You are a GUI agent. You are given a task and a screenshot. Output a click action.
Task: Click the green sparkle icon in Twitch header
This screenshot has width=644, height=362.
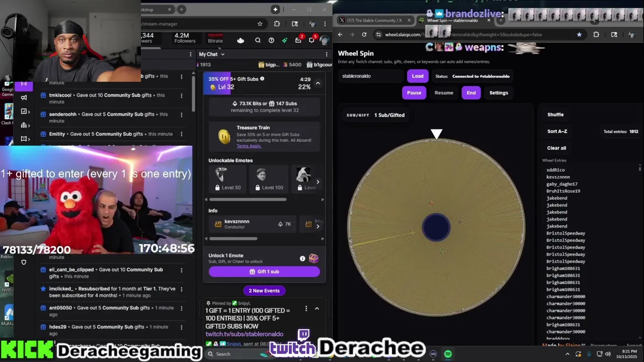tap(285, 41)
